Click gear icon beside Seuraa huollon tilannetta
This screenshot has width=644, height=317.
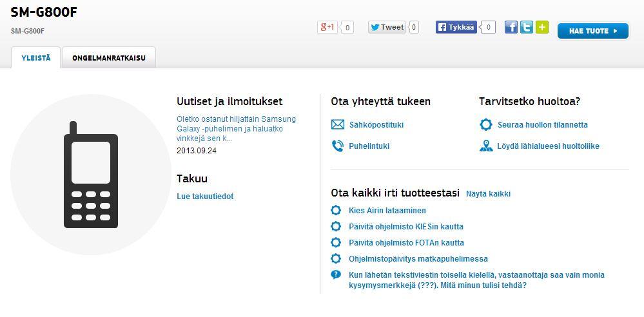coord(486,124)
